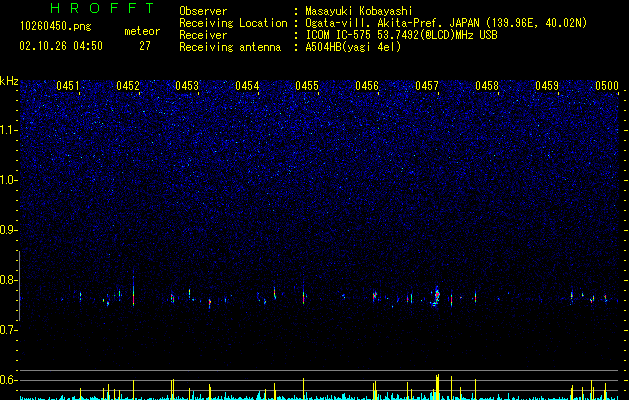Click the 0.6 kHz frequency label
This screenshot has height=400, width=629.
[9, 380]
